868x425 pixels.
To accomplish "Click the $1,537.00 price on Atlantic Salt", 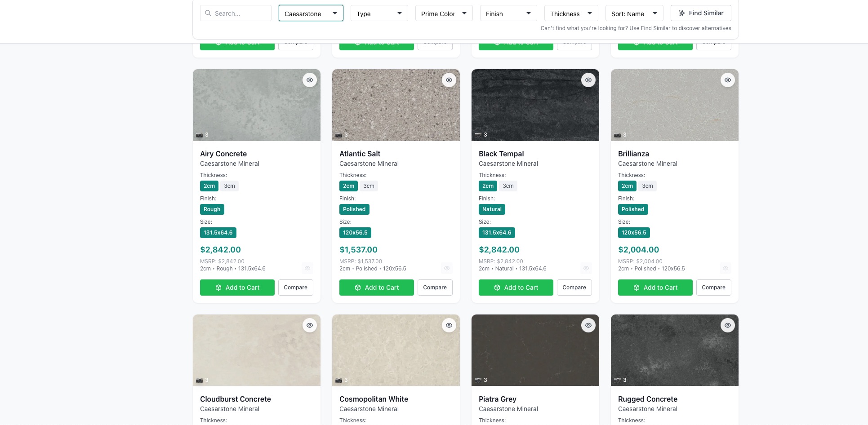I will [358, 250].
